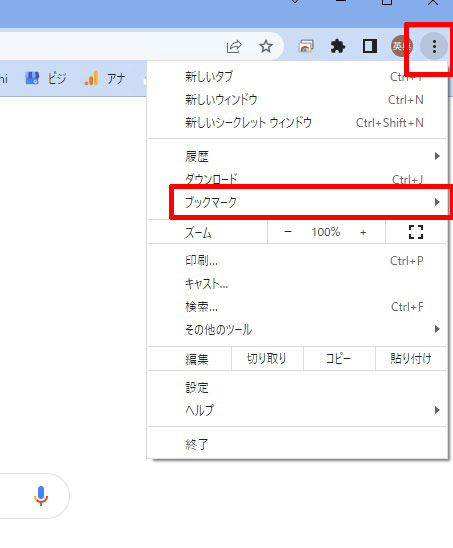Click the Chrome Remote Desktop extension icon
The image size is (453, 548).
306,46
